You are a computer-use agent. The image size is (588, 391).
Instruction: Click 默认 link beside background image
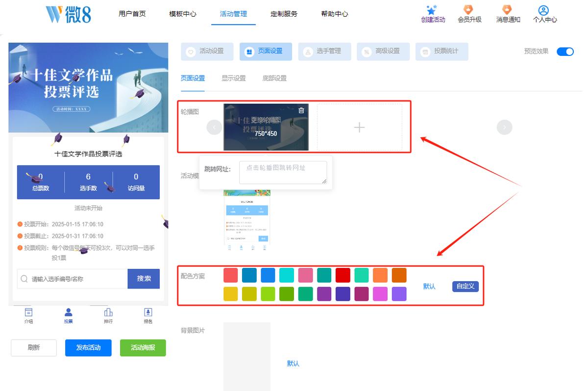click(x=293, y=364)
